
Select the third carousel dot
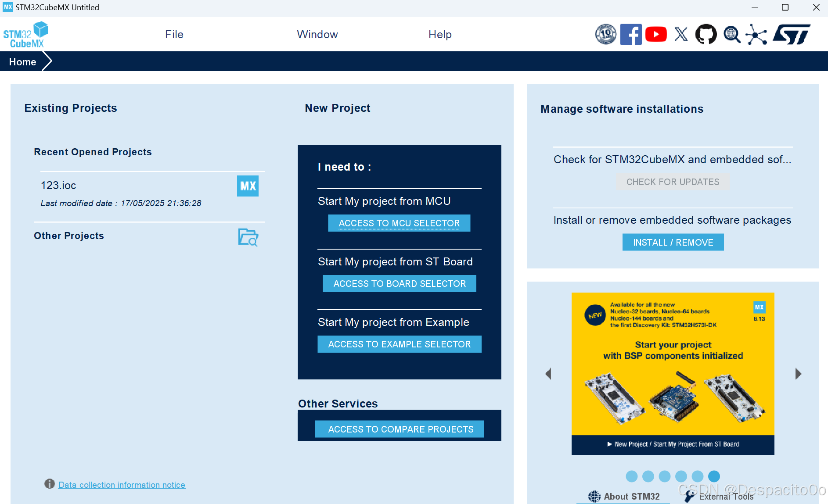coord(665,476)
